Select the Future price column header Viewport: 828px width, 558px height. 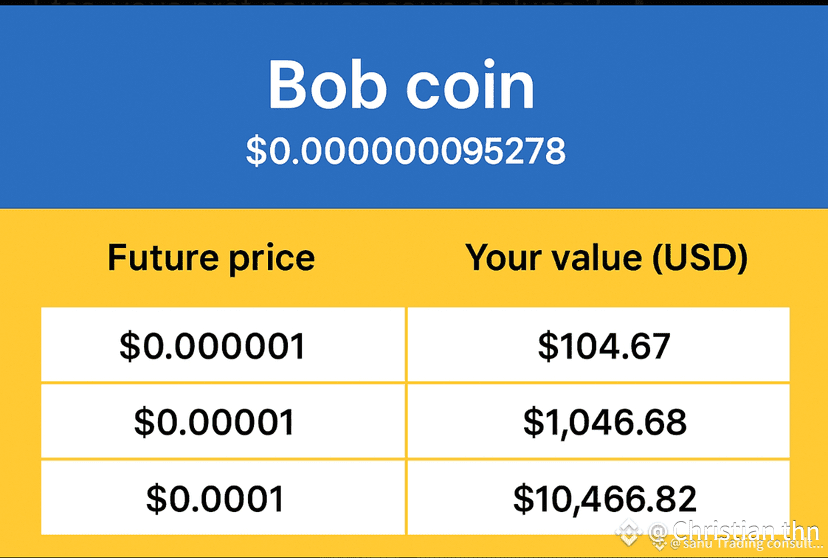pyautogui.click(x=211, y=258)
